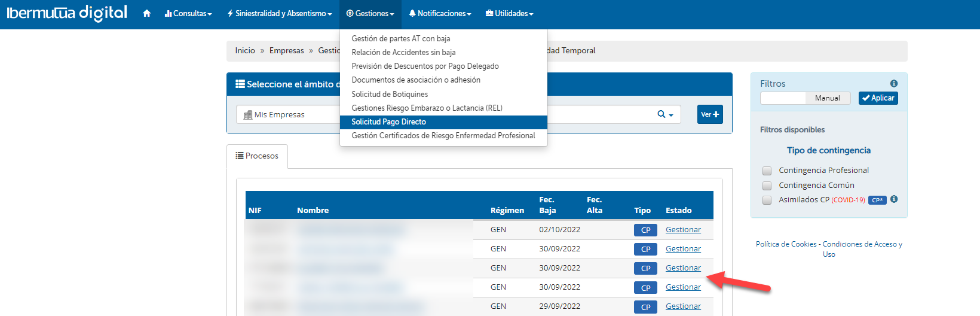Enable the Contingencia Común filter
Viewport: 980px width, 316px height.
tap(767, 186)
